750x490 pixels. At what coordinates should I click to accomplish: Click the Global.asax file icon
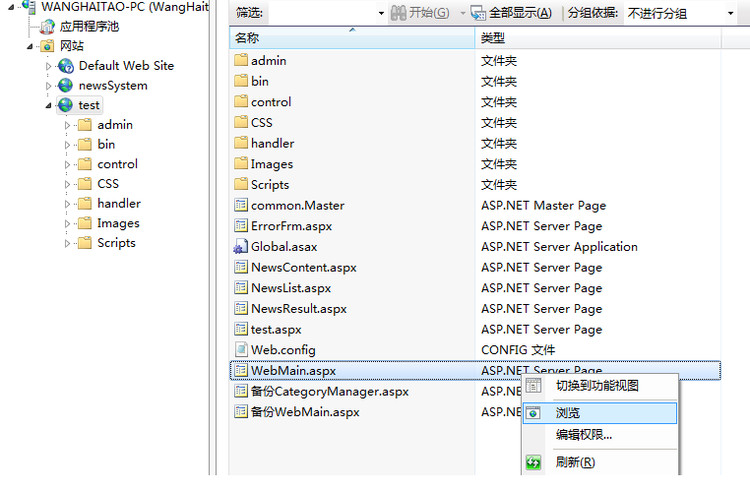click(240, 247)
